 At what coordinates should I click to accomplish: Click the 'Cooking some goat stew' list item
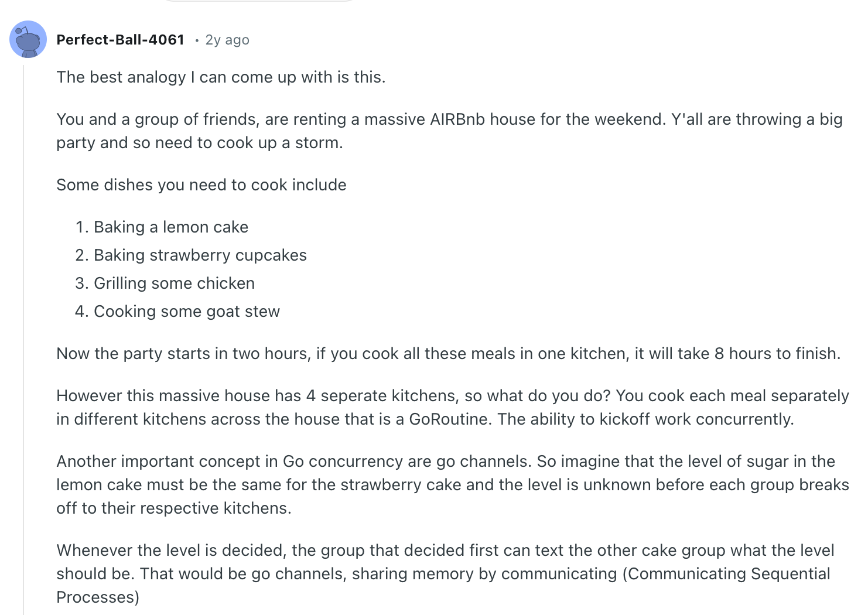tap(187, 311)
